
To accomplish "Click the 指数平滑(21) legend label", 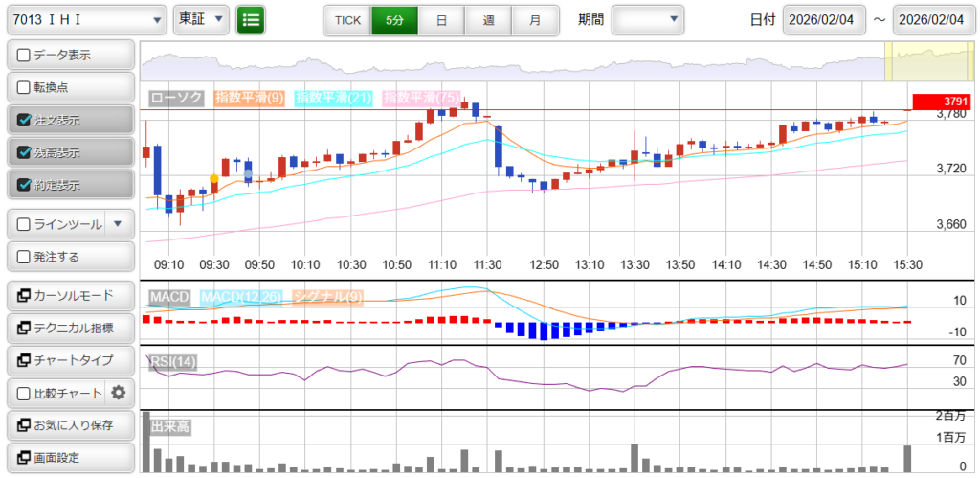I will point(334,98).
